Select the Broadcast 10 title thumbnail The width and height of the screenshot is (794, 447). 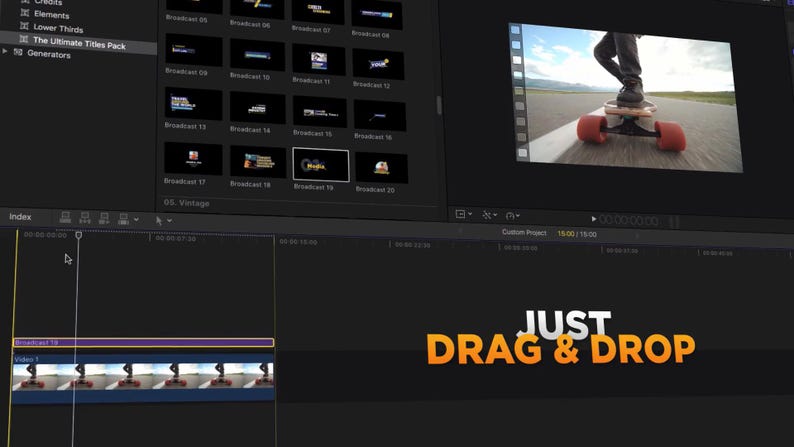pos(257,54)
